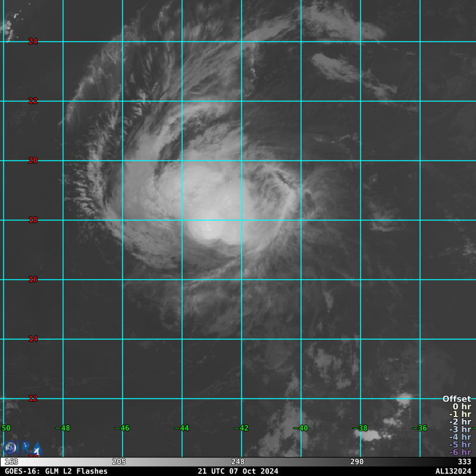Click the 205 value on color bar
The image size is (476, 476).
pos(119,462)
